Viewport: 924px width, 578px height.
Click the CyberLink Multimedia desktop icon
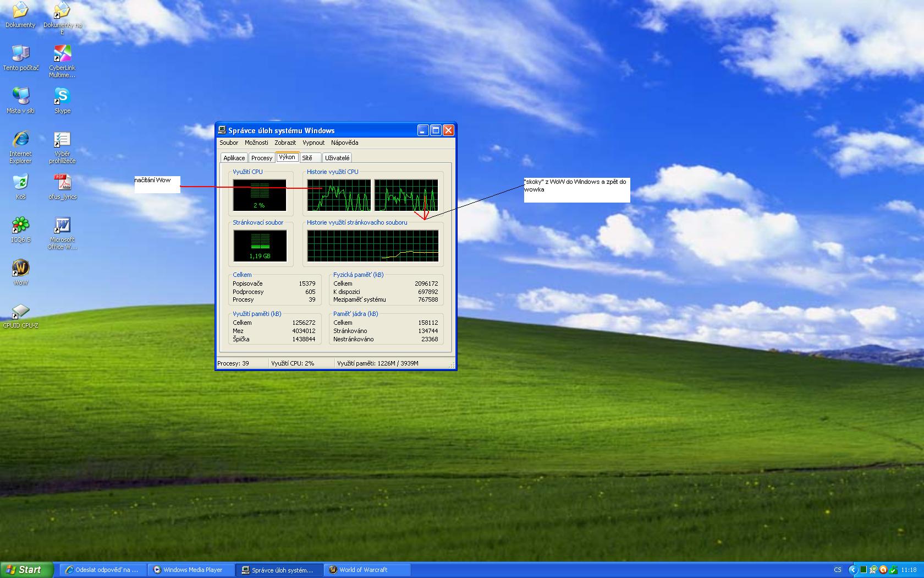tap(62, 54)
